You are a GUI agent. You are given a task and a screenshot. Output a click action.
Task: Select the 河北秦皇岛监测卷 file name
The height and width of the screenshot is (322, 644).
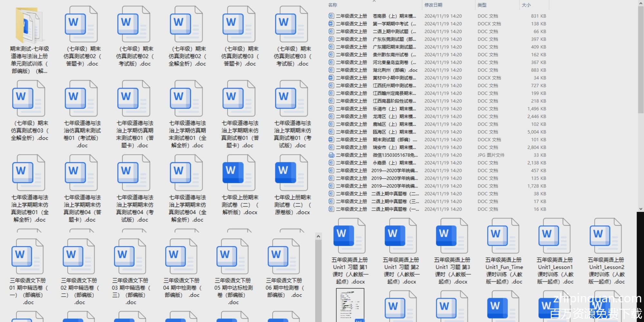tap(394, 62)
